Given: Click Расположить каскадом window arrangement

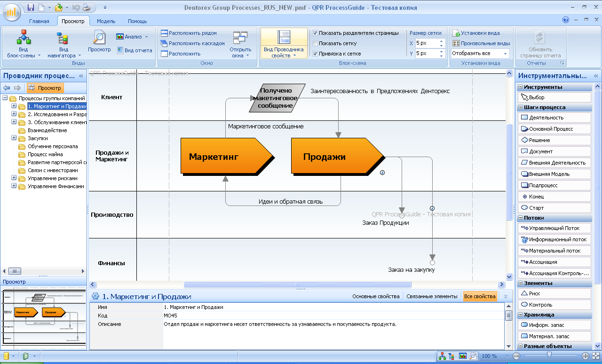Looking at the screenshot, I should (x=193, y=43).
